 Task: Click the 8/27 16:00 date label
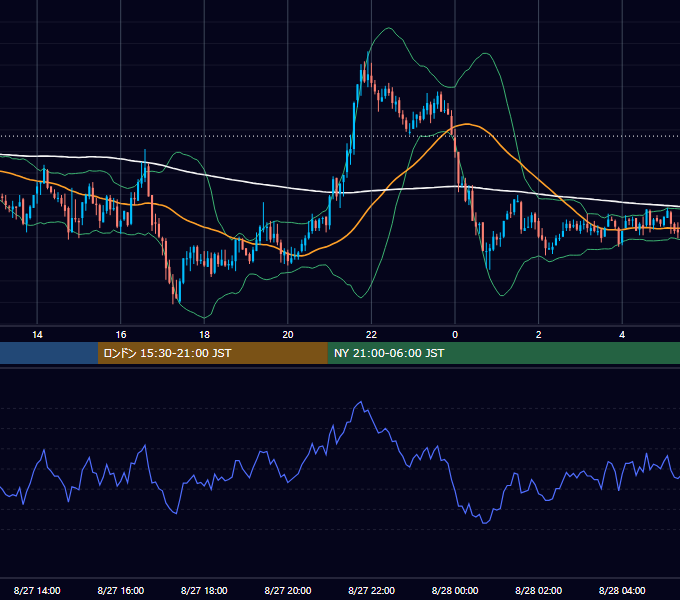click(x=121, y=590)
